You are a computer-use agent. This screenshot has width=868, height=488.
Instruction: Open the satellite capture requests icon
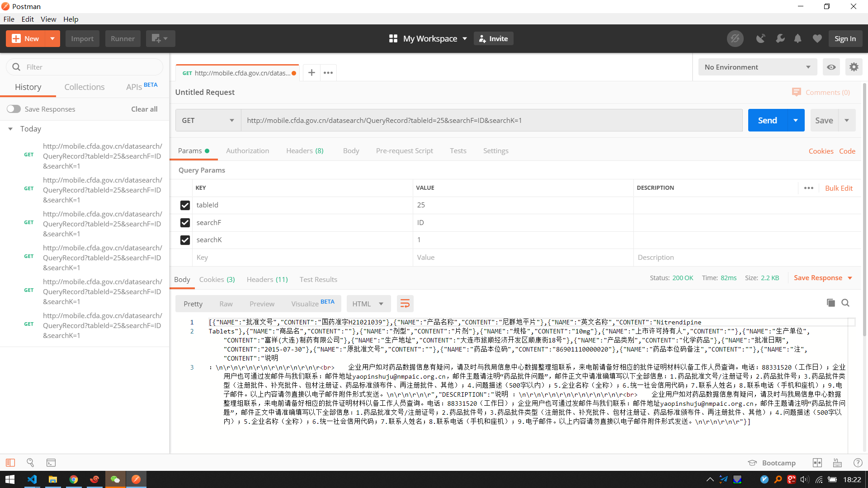click(761, 38)
